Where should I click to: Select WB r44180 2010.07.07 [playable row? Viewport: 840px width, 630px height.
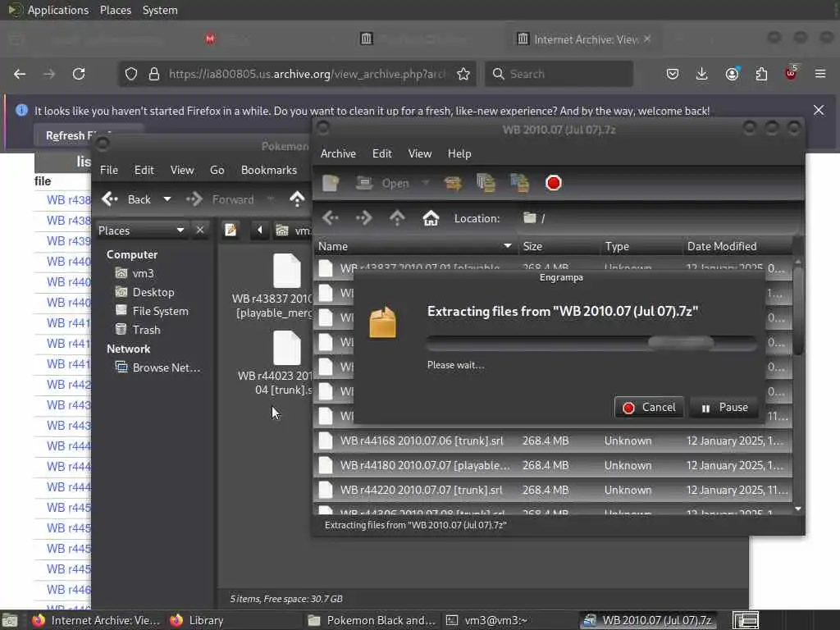(552, 466)
